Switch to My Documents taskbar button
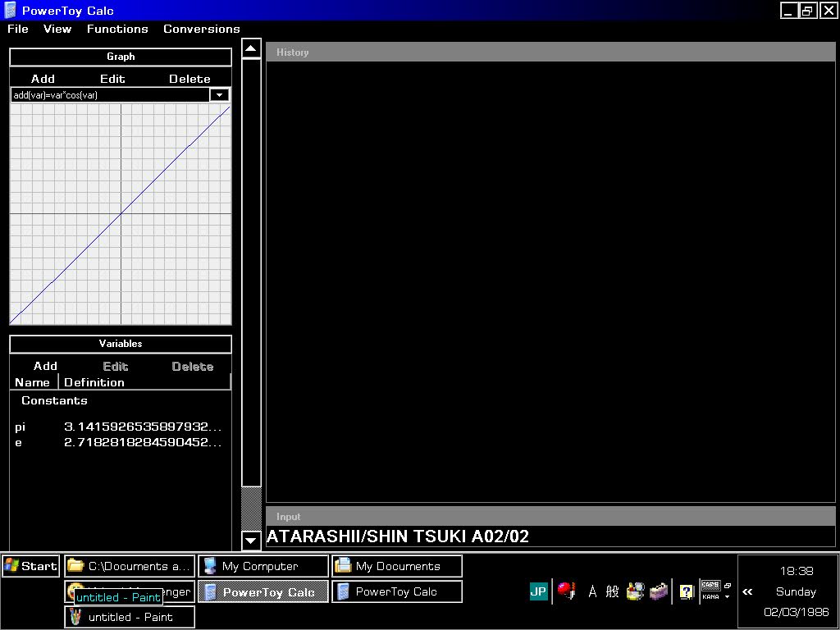This screenshot has height=630, width=840. click(x=396, y=566)
